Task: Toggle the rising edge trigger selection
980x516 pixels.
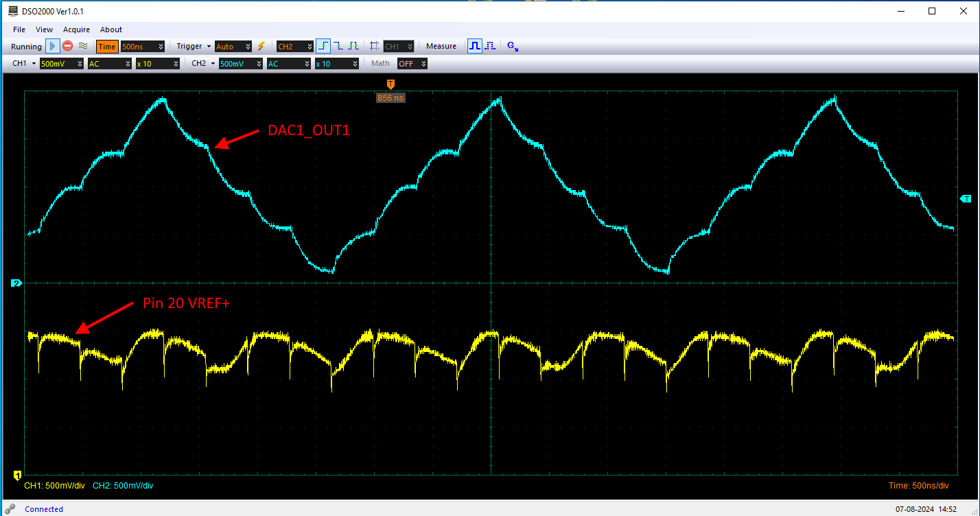Action: click(323, 46)
